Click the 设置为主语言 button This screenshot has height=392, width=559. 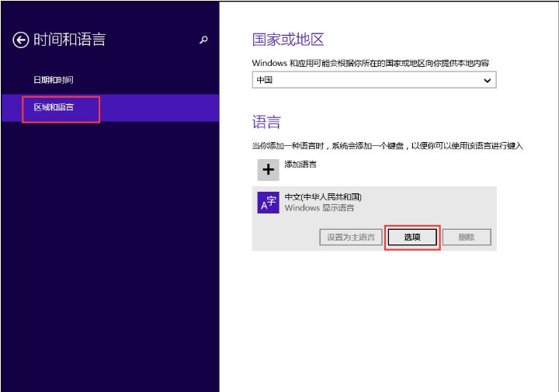coord(350,238)
